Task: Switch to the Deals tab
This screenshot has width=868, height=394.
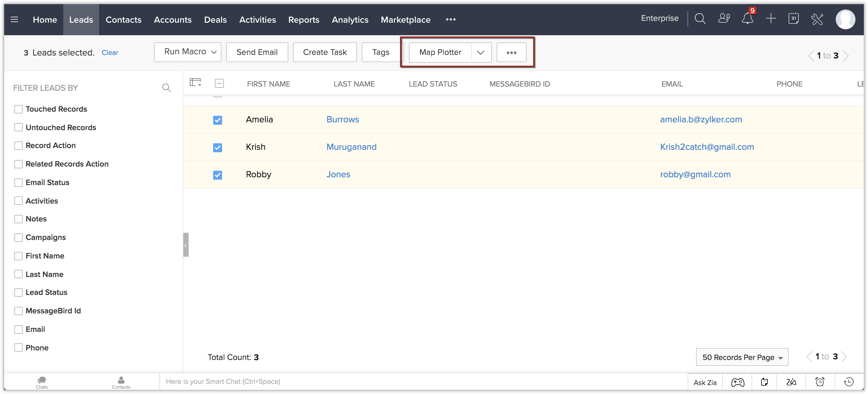Action: [215, 20]
